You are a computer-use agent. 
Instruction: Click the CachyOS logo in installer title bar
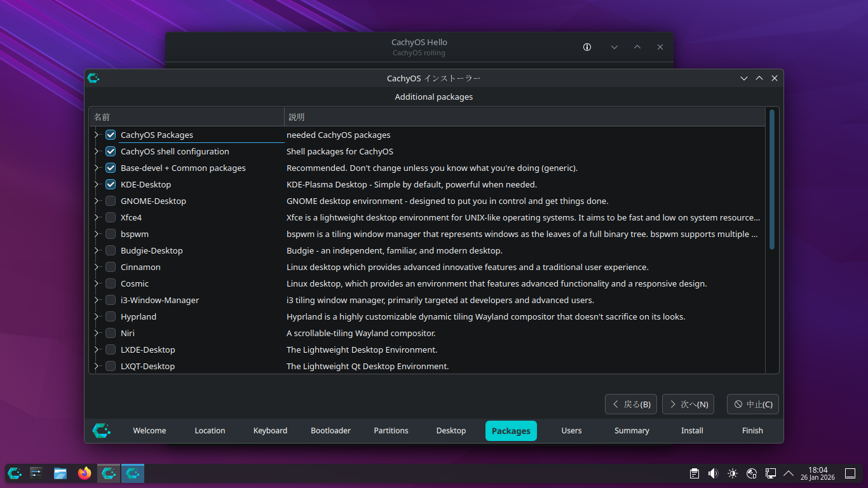(93, 78)
